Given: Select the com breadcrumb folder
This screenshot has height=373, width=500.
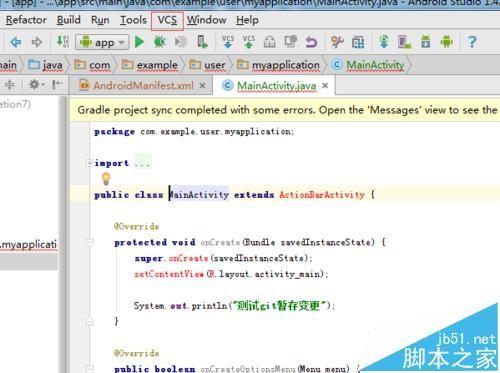Looking at the screenshot, I should [x=92, y=65].
